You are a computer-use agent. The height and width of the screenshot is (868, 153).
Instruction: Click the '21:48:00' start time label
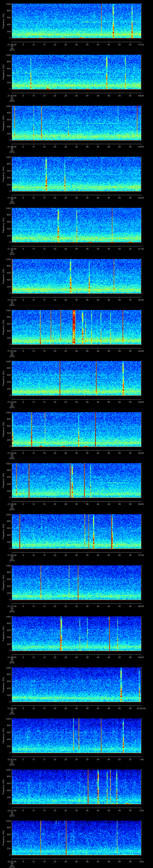pyautogui.click(x=12, y=147)
